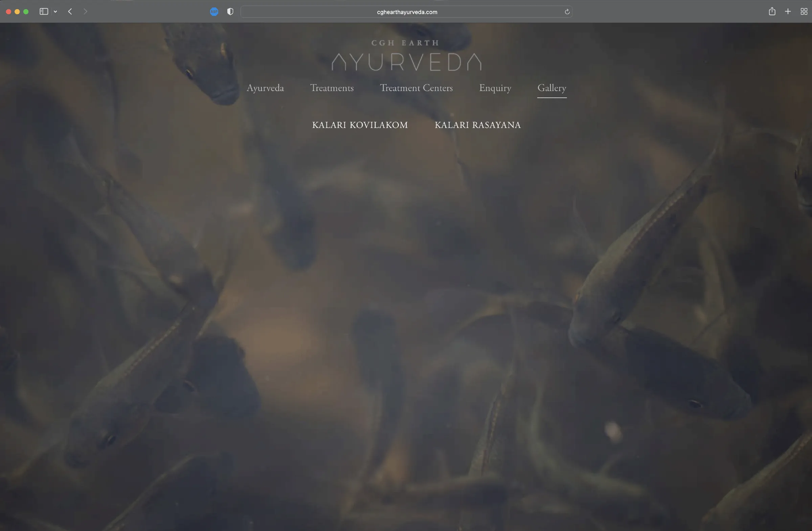
Task: Show the tab overview grid icon
Action: coord(804,12)
